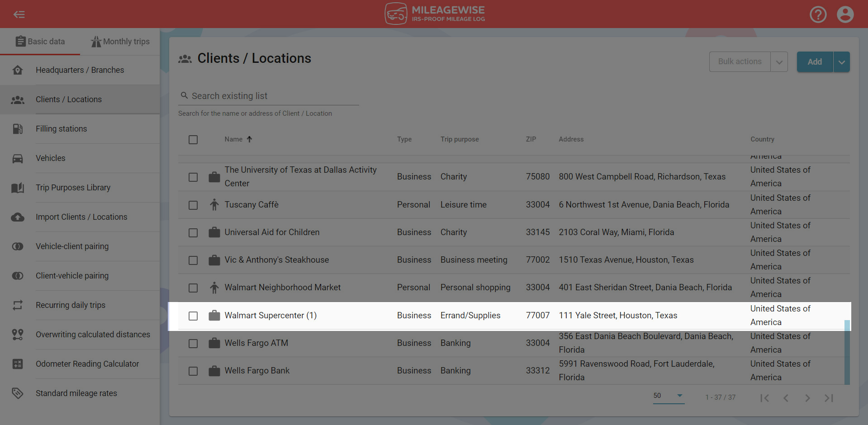This screenshot has height=425, width=868.
Task: Click the Vehicle-client pairing icon
Action: (x=18, y=246)
